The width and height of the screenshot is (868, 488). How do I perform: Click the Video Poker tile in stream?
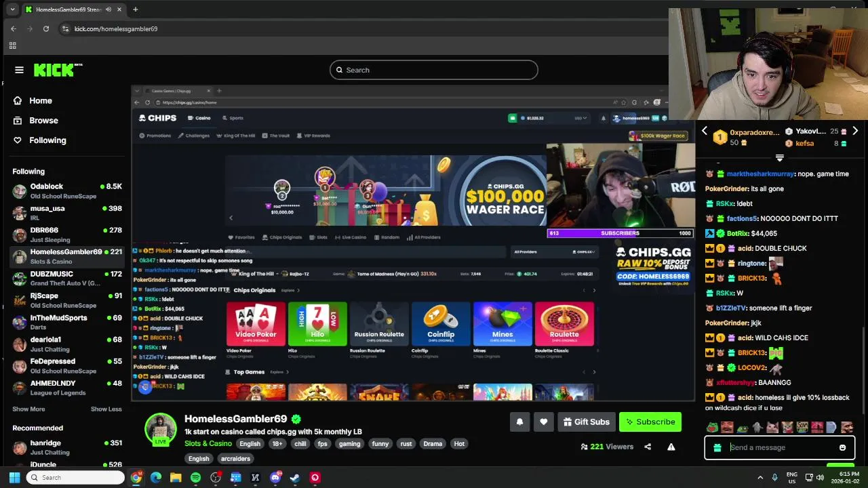256,324
